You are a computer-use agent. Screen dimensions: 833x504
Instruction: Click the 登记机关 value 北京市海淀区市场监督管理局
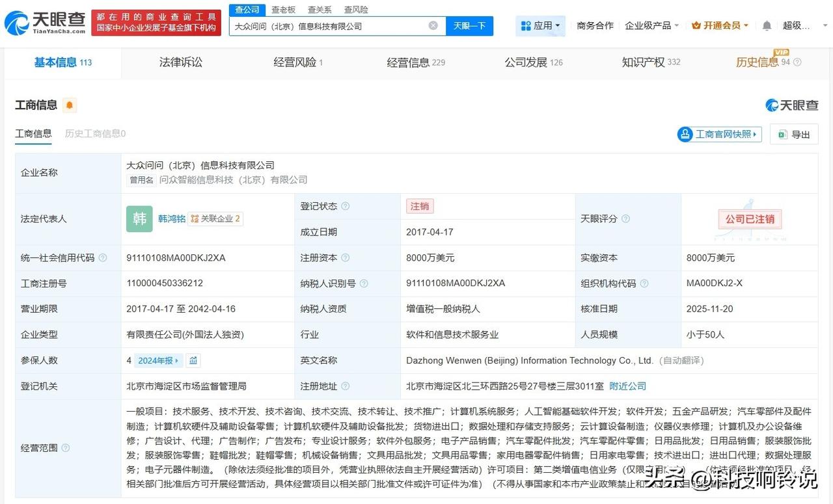pyautogui.click(x=186, y=386)
